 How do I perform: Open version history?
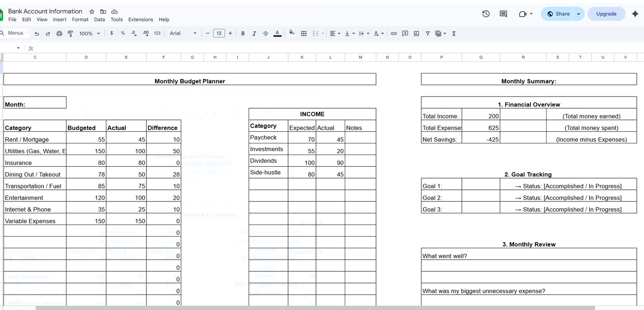pos(486,13)
